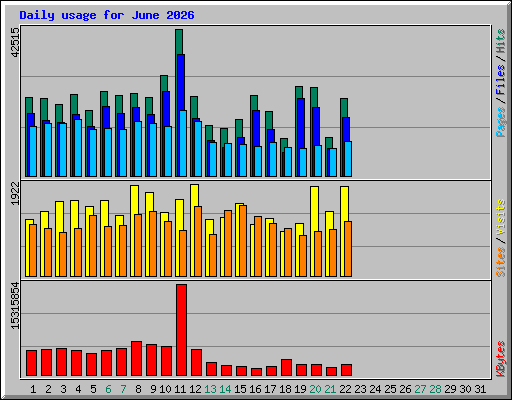Select day 12 on the x-axis
The height and width of the screenshot is (400, 512).
[195, 389]
